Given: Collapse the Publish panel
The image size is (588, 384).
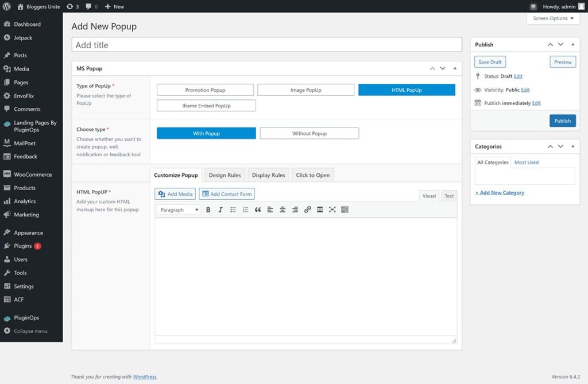Looking at the screenshot, I should 572,44.
